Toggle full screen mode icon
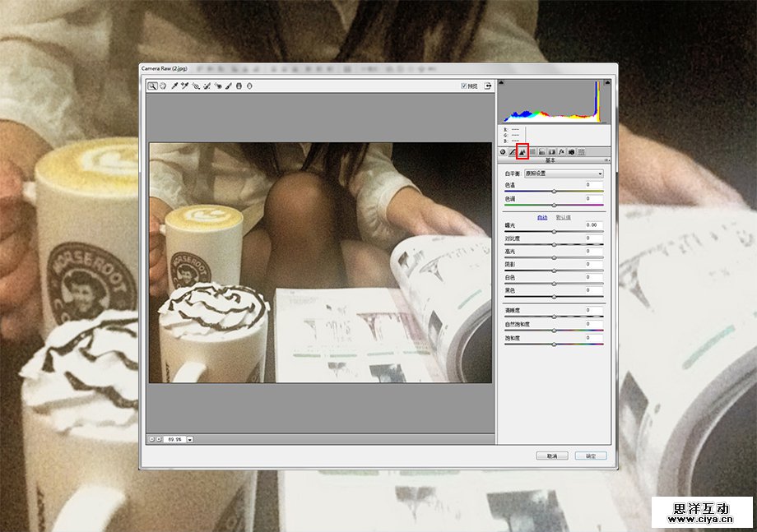 (x=488, y=86)
